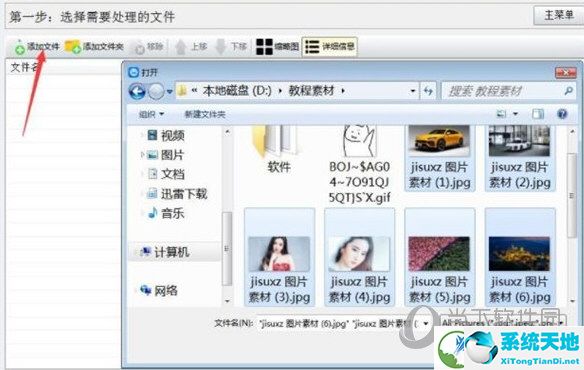
Task: Click 新建文件夹 new folder
Action: (x=205, y=114)
